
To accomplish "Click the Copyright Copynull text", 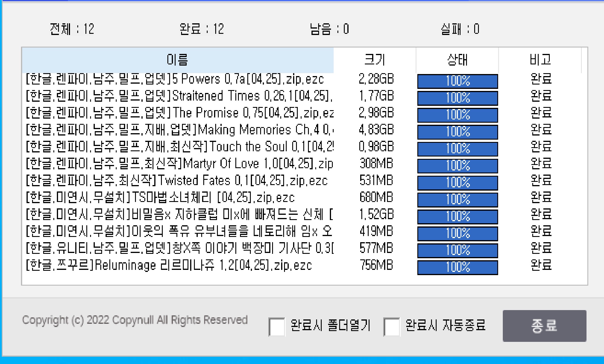I will pos(135,320).
